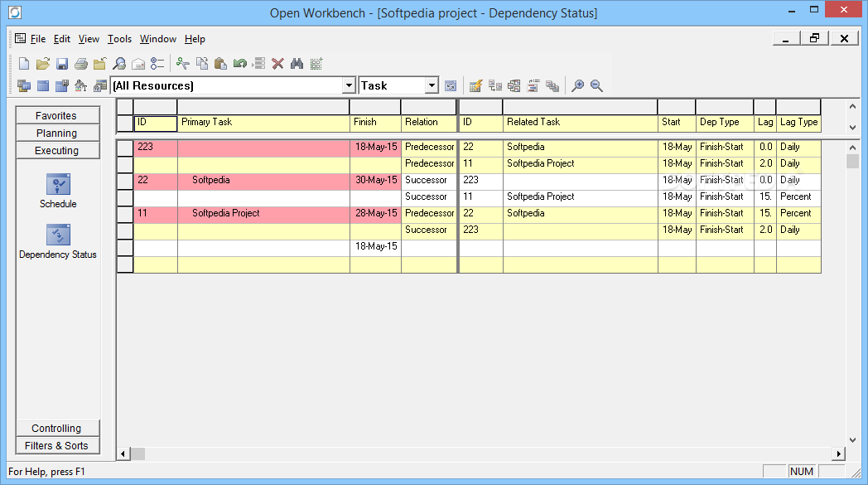
Task: Click the close project folder icon
Action: pos(99,64)
